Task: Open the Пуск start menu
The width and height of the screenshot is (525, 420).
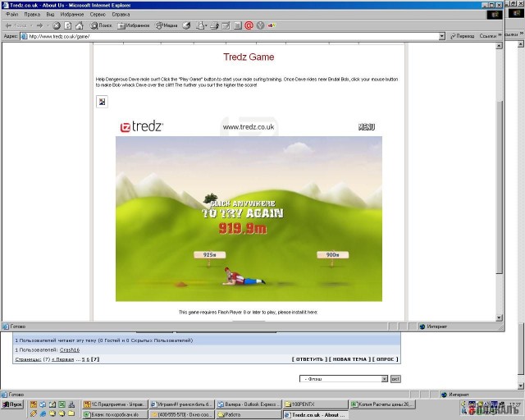Action: click(12, 404)
